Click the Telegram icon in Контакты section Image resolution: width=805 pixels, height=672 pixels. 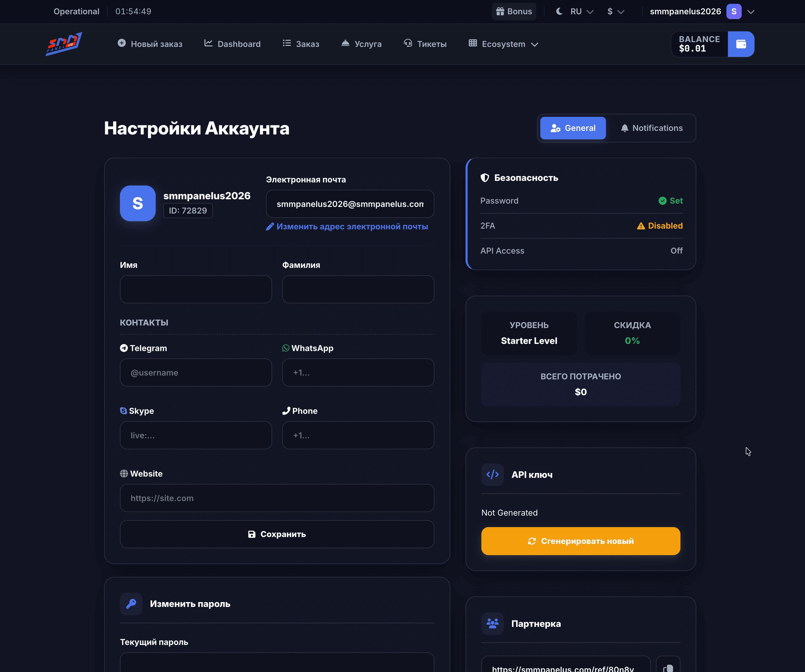[x=124, y=348]
